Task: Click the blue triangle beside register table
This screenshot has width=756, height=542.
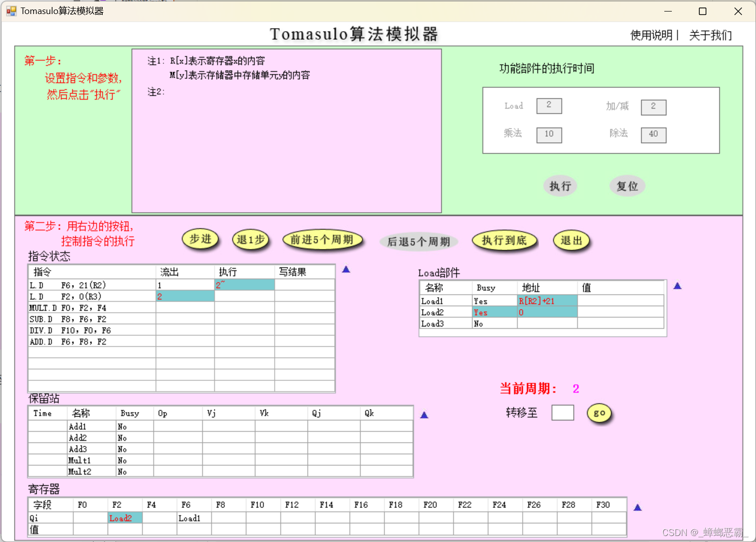Action: 637,507
